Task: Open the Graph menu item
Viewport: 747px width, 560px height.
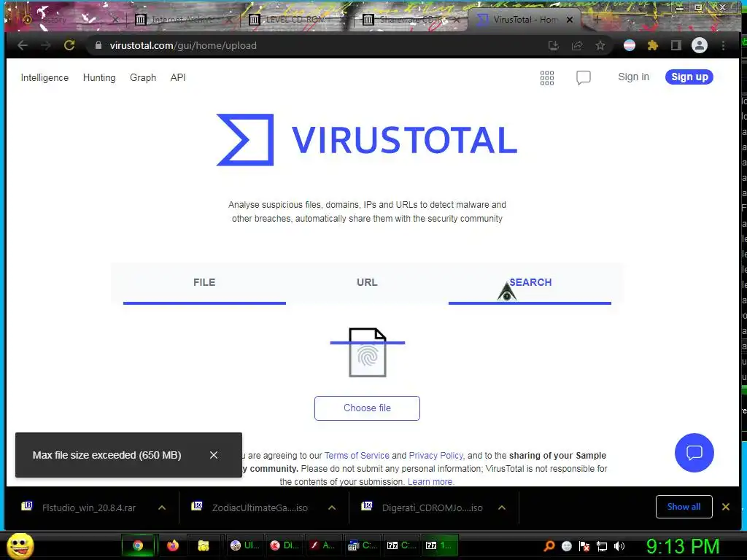Action: pos(143,77)
